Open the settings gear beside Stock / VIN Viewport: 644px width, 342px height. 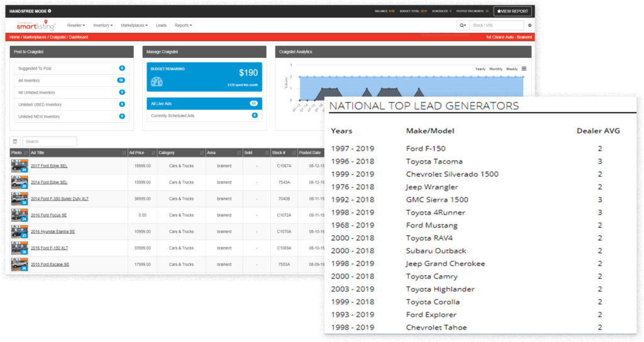(x=530, y=25)
